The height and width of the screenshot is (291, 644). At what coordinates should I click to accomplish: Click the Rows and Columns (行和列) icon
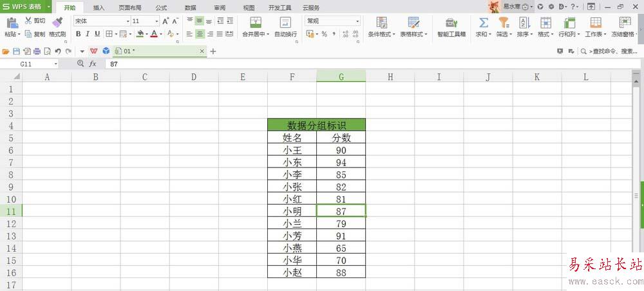click(569, 22)
